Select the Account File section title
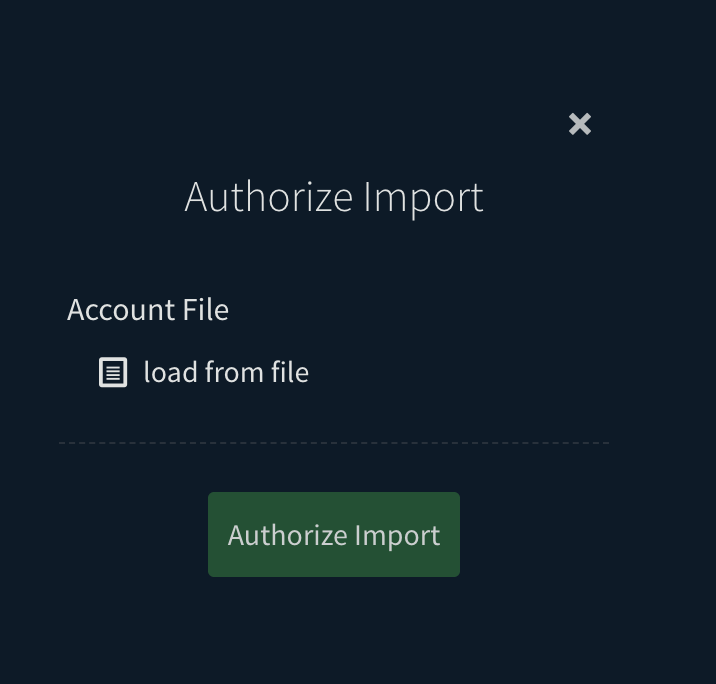 click(148, 310)
